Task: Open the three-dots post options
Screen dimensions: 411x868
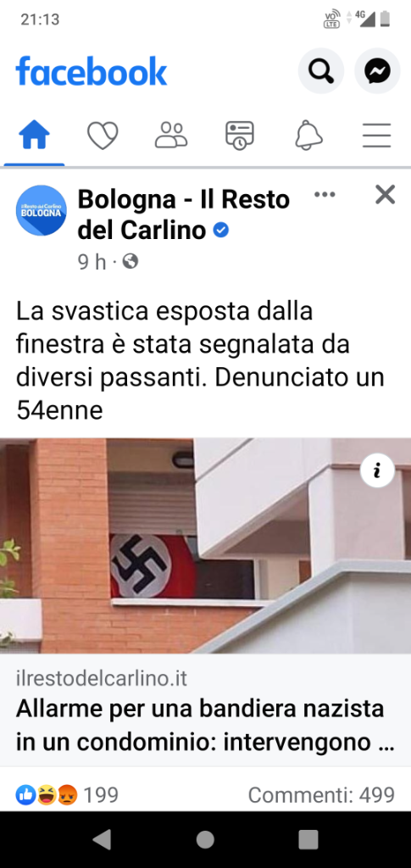Action: click(x=325, y=194)
